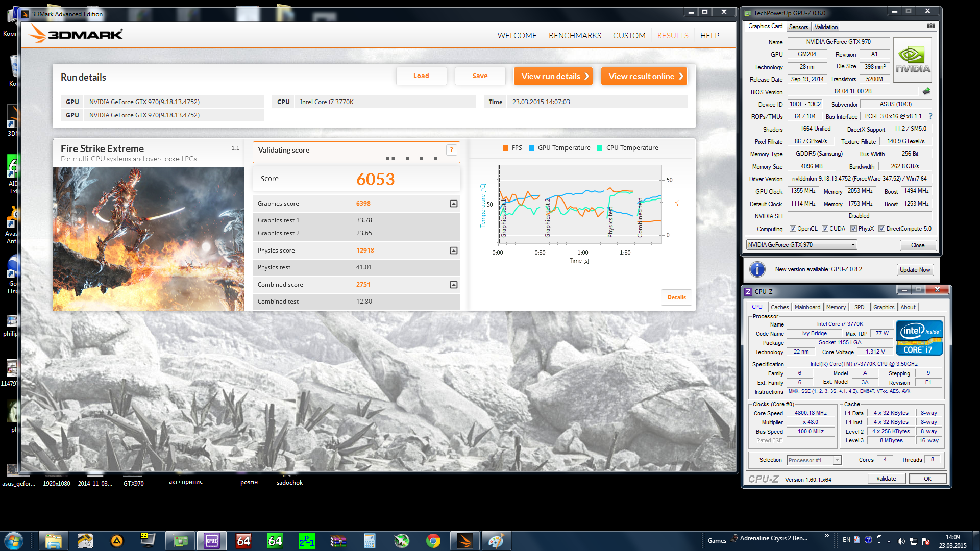The height and width of the screenshot is (551, 980).
Task: Click Update Now for GPU-Z
Action: tap(915, 270)
